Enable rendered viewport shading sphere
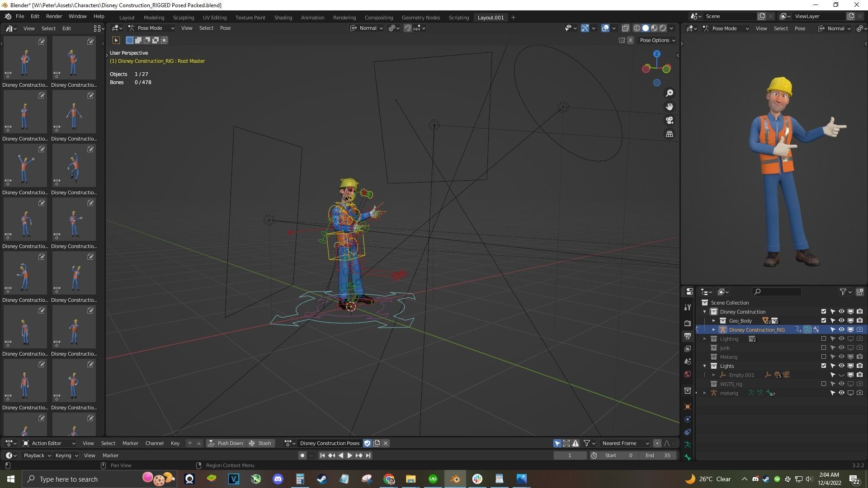868x488 pixels. pyautogui.click(x=663, y=28)
